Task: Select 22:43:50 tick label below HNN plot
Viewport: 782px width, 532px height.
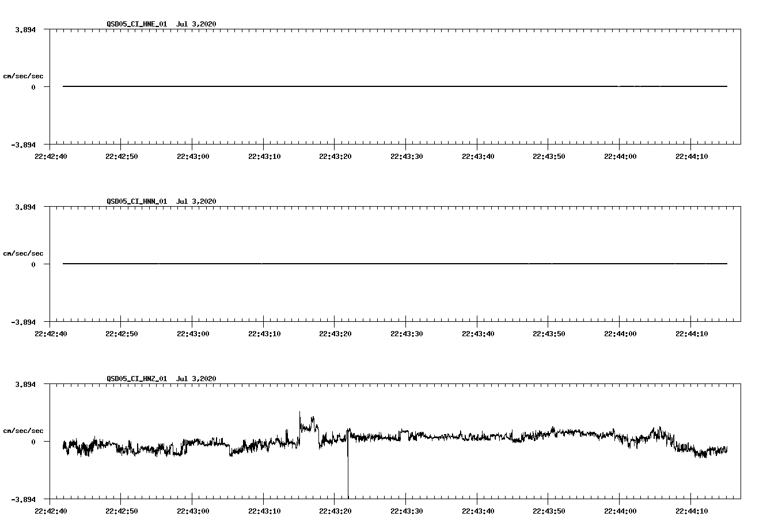Action: [549, 333]
